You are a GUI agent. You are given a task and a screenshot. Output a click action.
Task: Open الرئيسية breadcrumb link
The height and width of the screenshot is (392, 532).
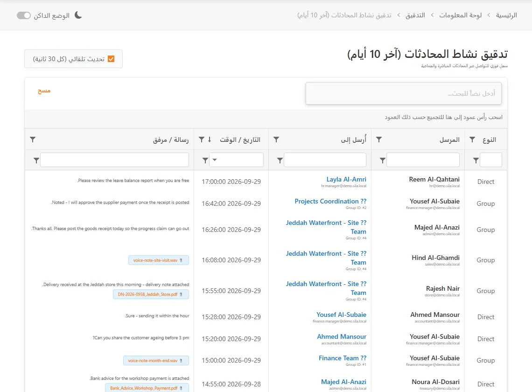(x=506, y=15)
